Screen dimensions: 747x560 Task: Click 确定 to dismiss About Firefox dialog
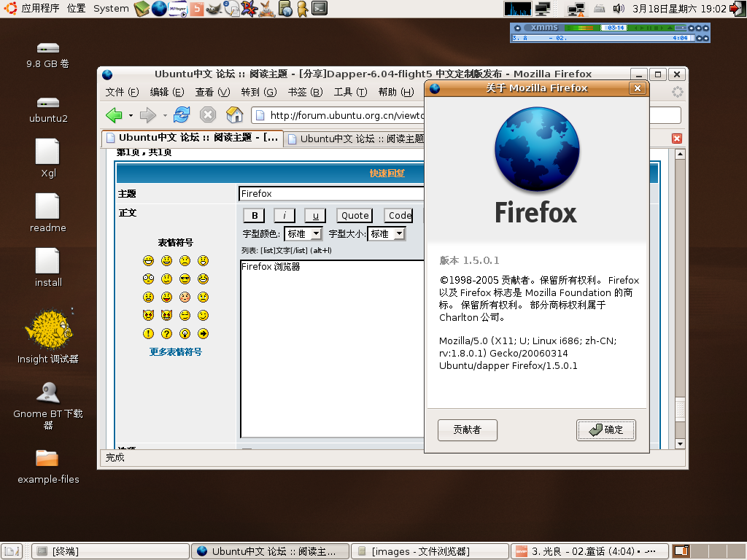pos(606,430)
